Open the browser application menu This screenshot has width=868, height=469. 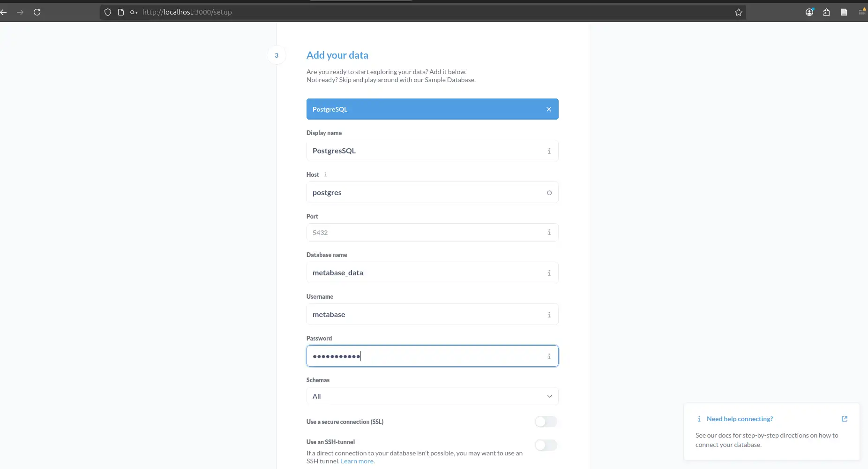pyautogui.click(x=862, y=12)
